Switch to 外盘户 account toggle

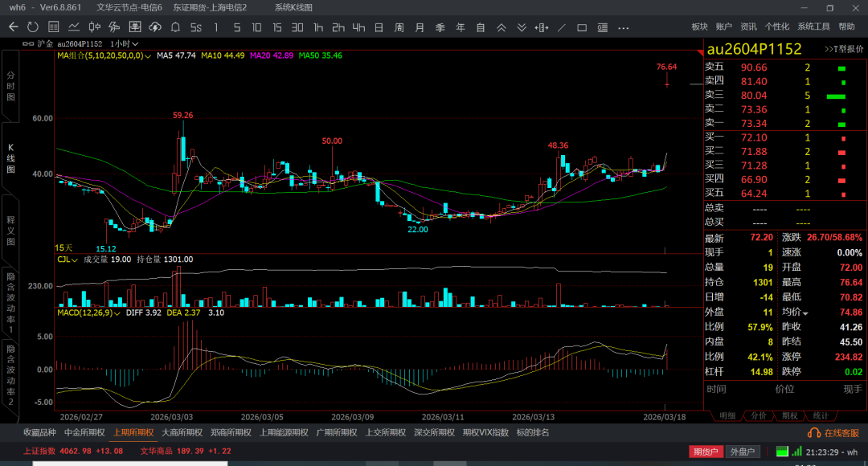(743, 452)
